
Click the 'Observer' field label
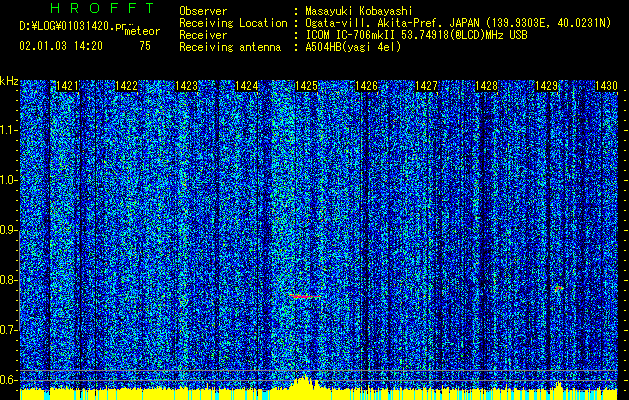click(203, 11)
